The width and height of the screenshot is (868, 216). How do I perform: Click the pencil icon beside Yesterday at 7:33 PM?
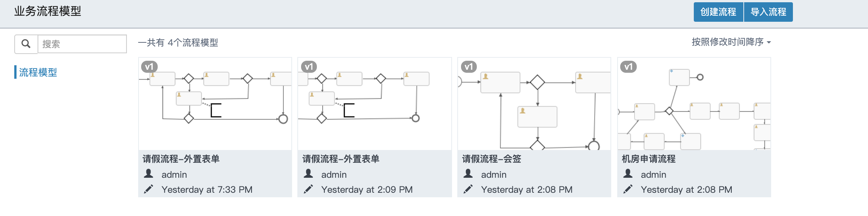pos(149,189)
